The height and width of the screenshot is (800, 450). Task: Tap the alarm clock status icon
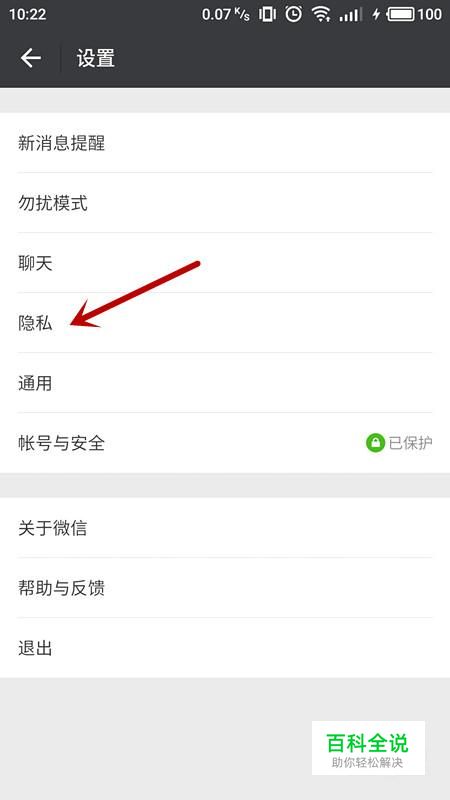click(293, 14)
